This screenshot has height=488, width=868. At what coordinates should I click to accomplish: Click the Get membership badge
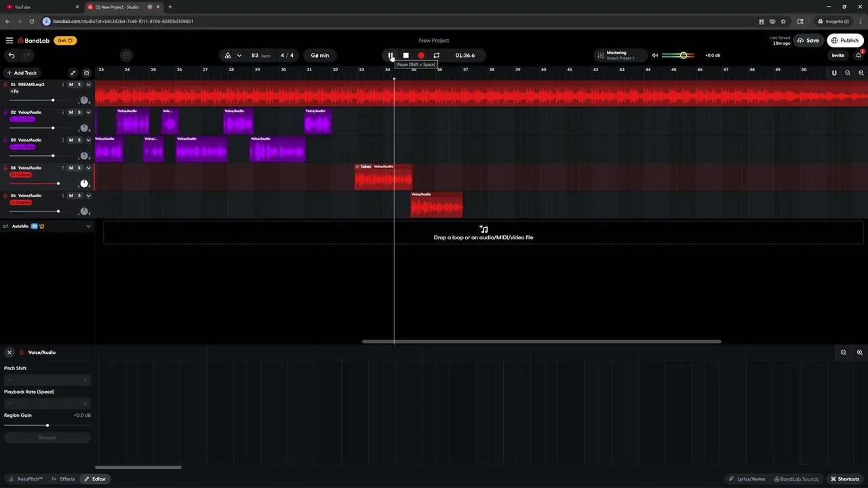65,41
